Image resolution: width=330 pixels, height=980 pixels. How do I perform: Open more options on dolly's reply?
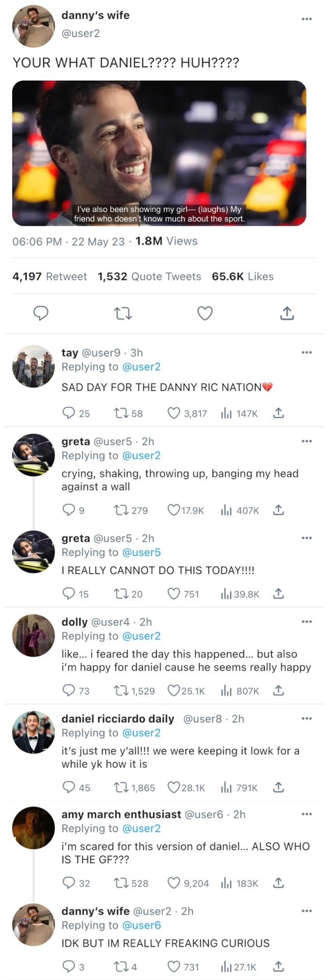[x=306, y=622]
